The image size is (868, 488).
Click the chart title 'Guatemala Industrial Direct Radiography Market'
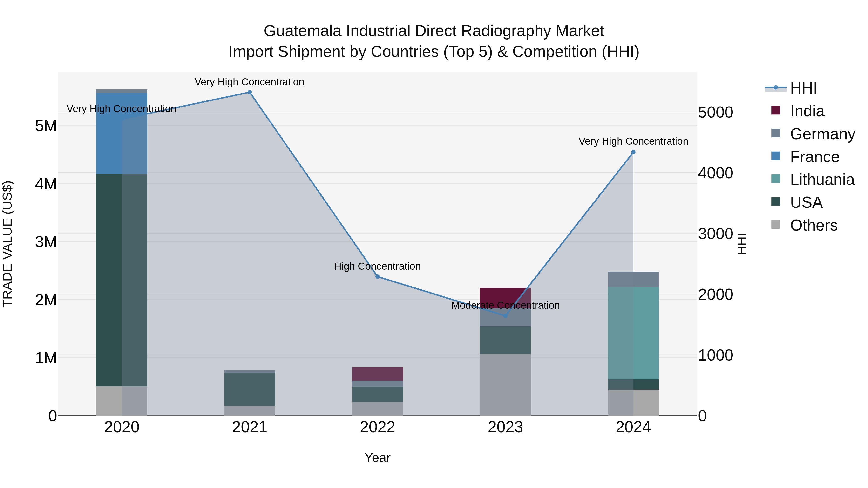pos(434,31)
